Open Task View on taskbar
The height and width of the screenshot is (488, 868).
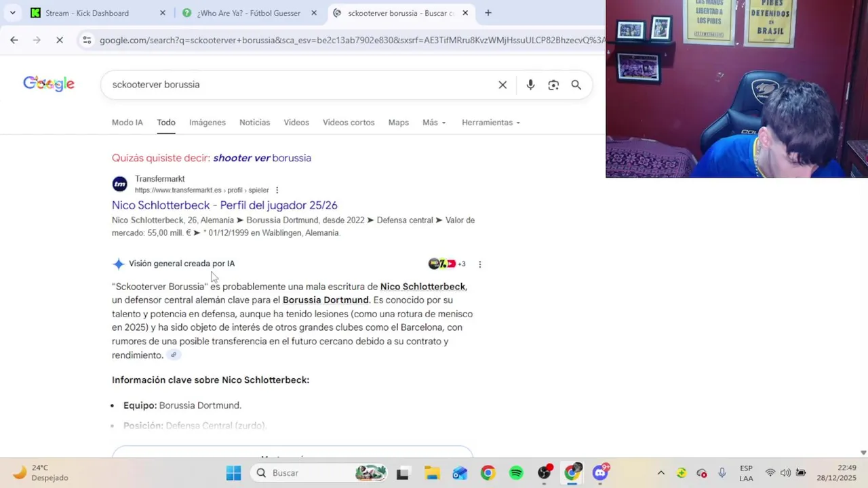[403, 473]
